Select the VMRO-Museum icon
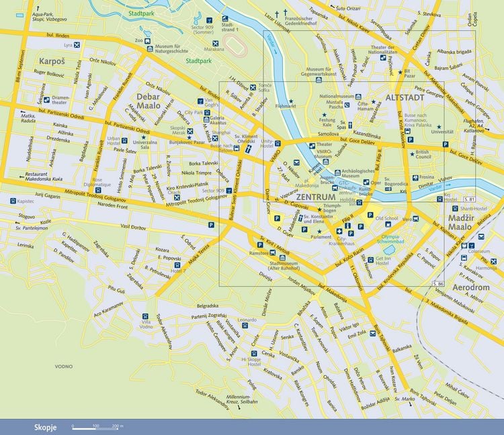This screenshot has width=504, height=435. pos(326,162)
